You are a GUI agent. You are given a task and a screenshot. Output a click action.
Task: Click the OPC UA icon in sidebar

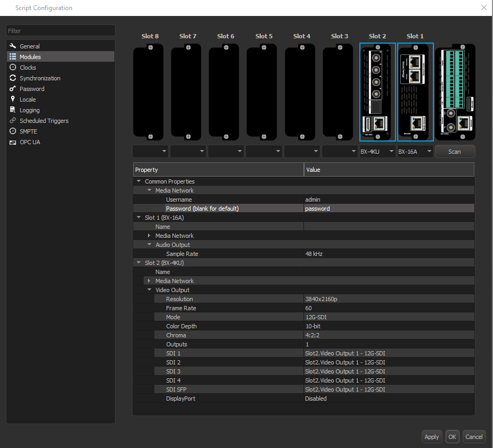[13, 142]
